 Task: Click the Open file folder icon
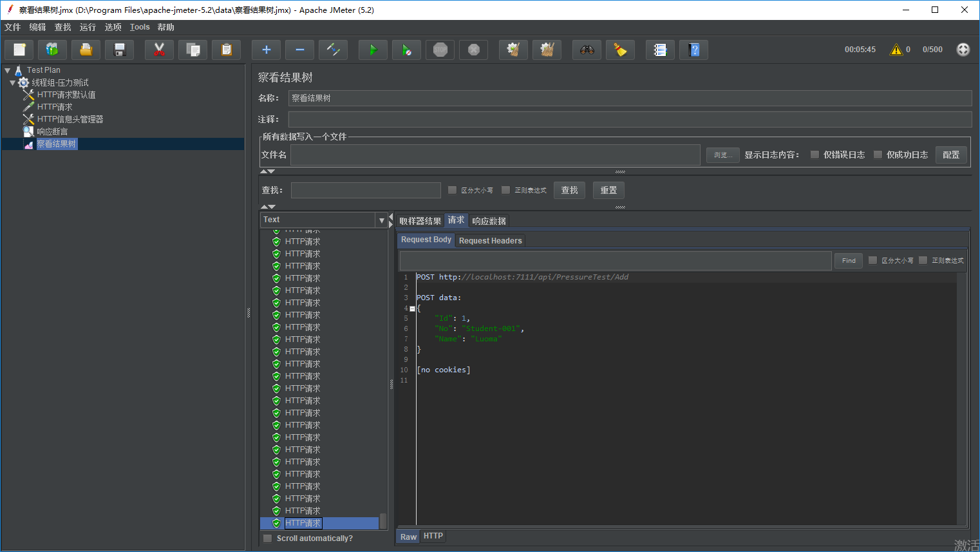tap(86, 50)
